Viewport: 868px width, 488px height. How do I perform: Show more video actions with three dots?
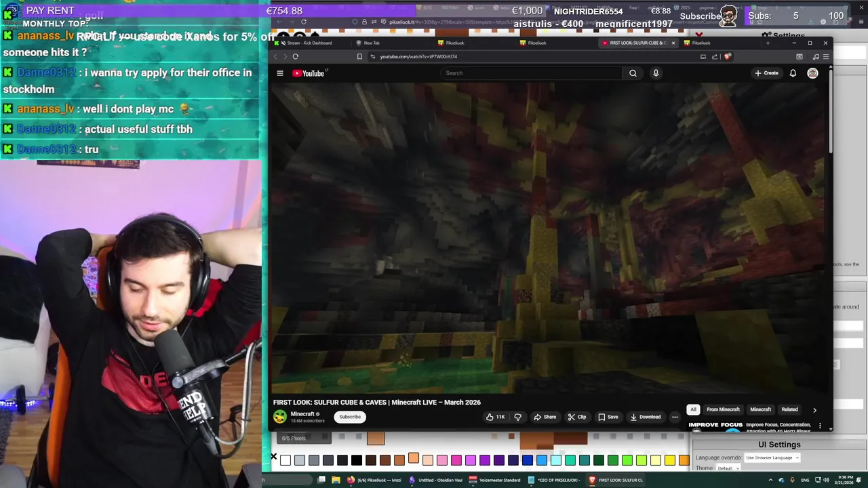coord(675,417)
